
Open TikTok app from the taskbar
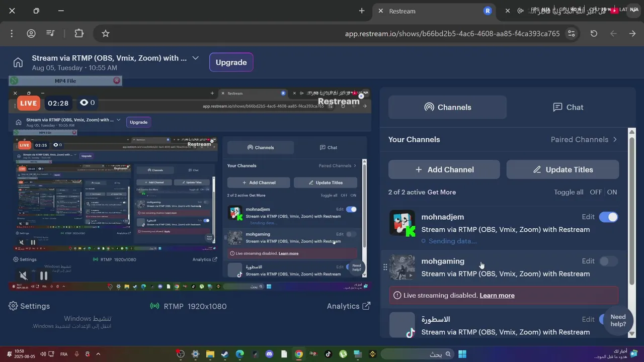point(328,354)
